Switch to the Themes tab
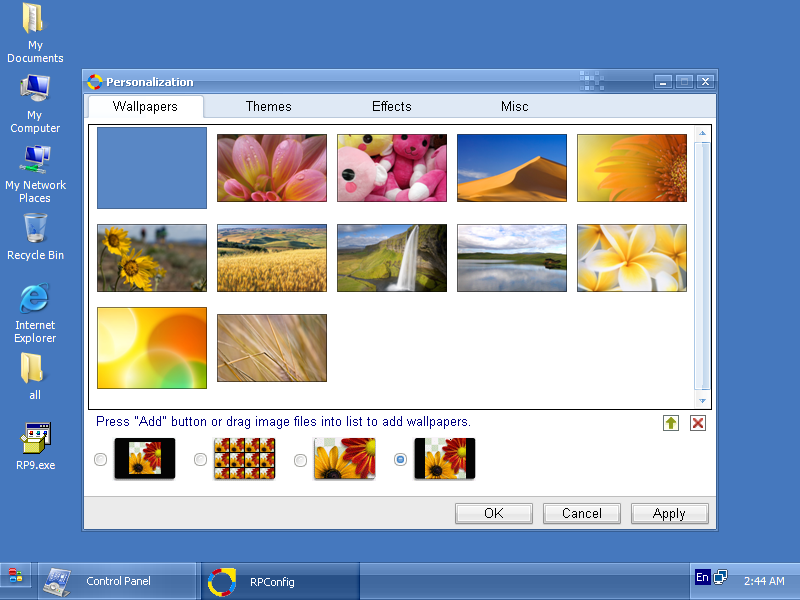 coord(268,107)
